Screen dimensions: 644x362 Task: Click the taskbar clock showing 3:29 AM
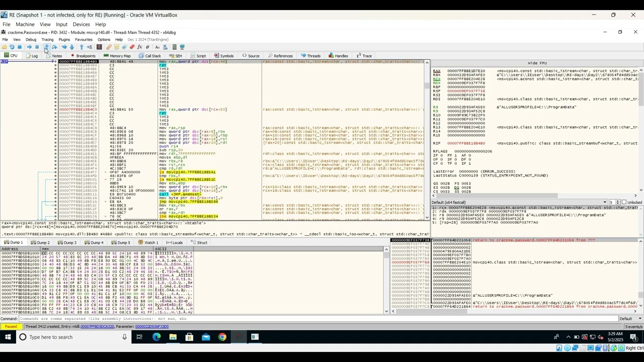tap(615, 337)
